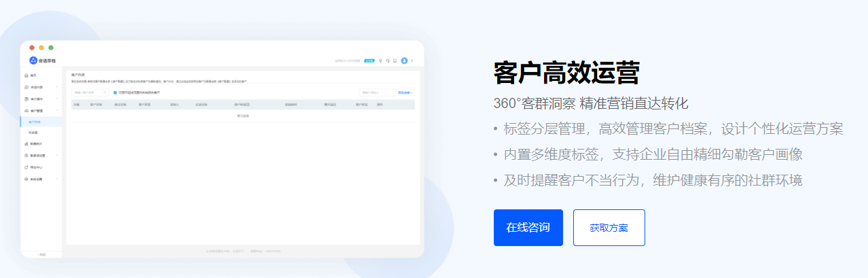The height and width of the screenshot is (278, 868).
Task: Click the 暂无数据 empty table message
Action: [243, 116]
